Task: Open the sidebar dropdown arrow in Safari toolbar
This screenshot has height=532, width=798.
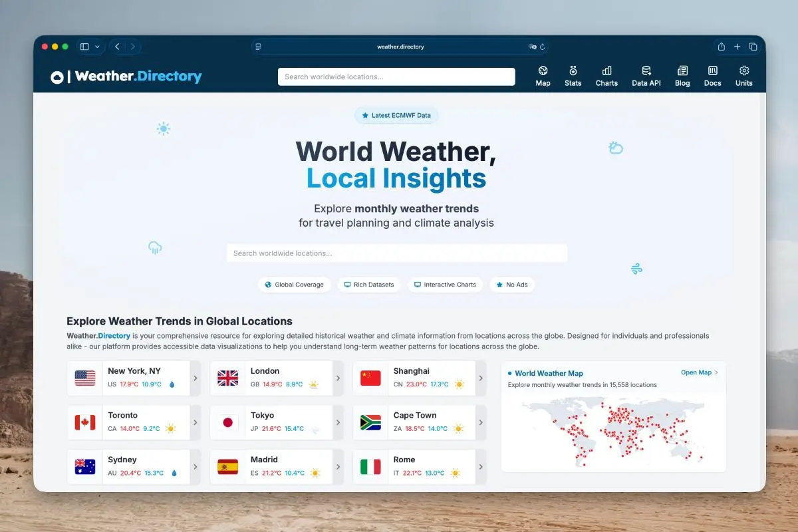Action: click(x=97, y=47)
